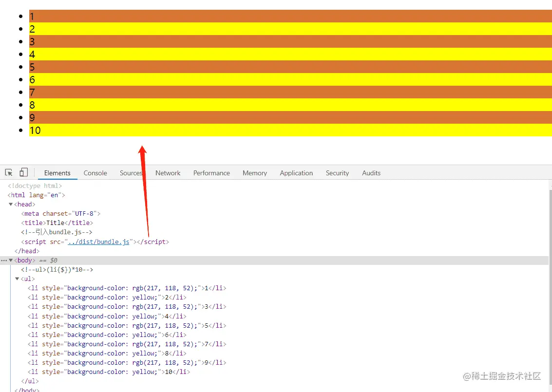
Task: Open the Elements tab
Action: point(57,173)
